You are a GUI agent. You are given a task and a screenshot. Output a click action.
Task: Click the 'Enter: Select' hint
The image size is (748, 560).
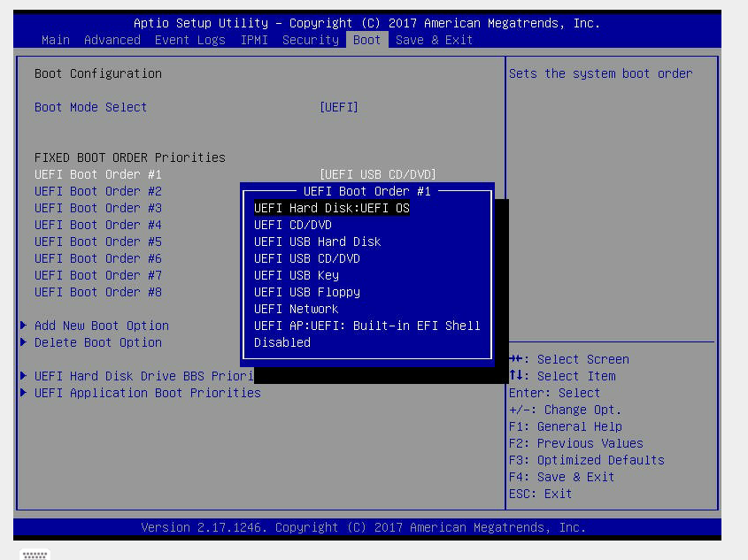(554, 393)
